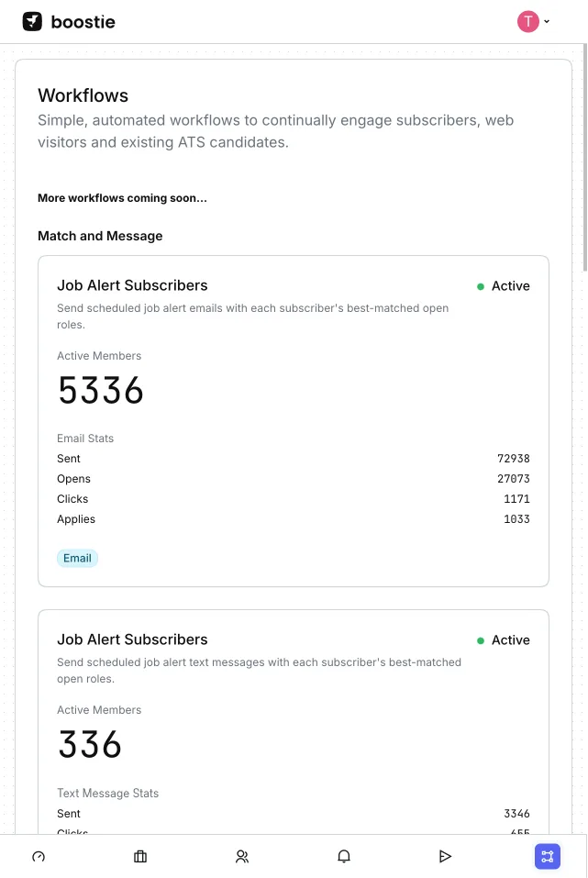Screen dimensions: 588x878
Task: Click the boostie brand name text
Action: (83, 22)
